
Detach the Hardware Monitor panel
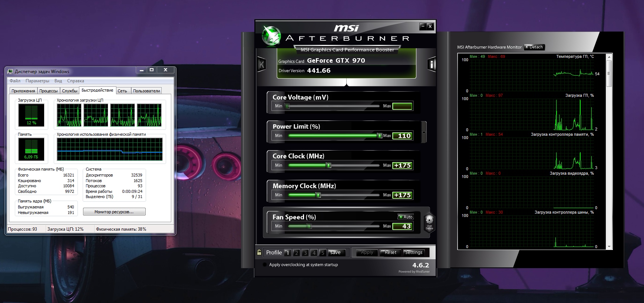coord(534,47)
